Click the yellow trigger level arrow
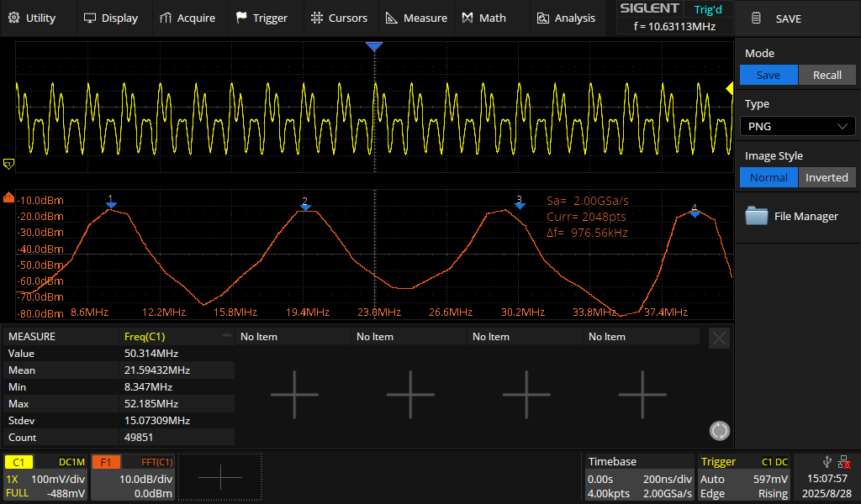The width and height of the screenshot is (861, 504). 729,89
